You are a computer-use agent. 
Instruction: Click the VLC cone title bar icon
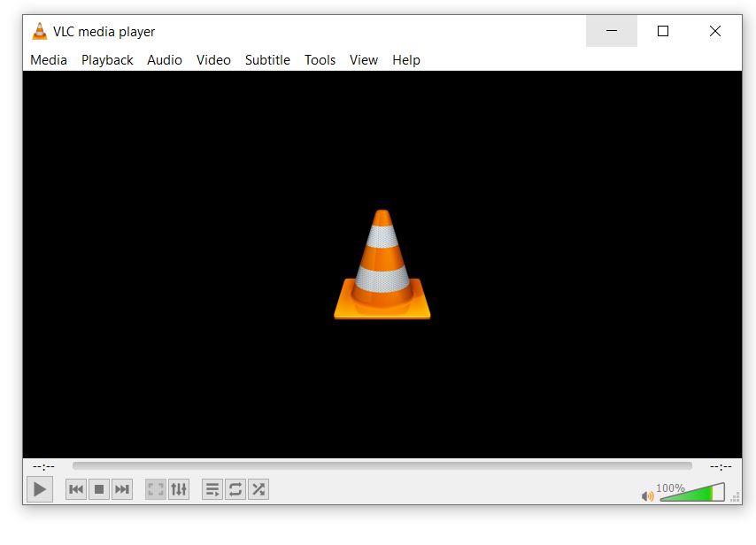pyautogui.click(x=40, y=31)
